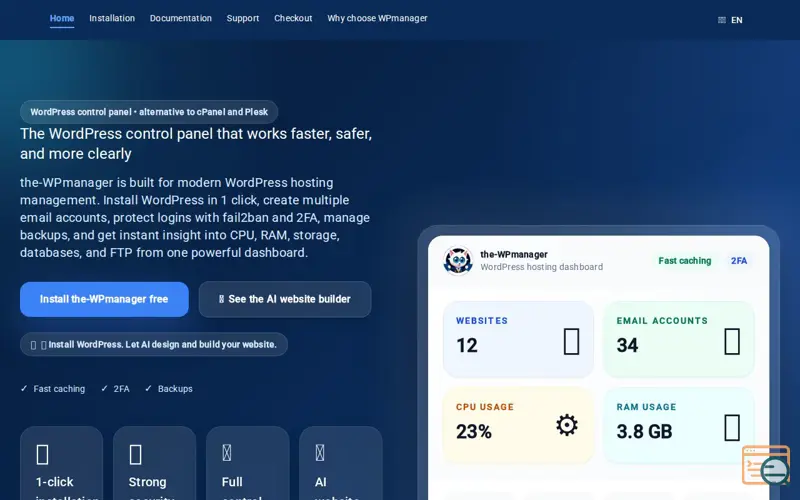
Task: Open Why choose WPmanager link
Action: (x=377, y=18)
